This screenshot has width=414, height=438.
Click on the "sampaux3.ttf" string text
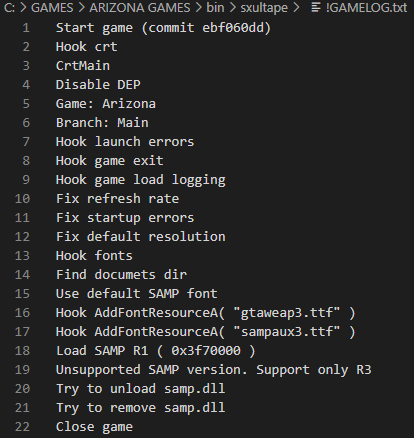pyautogui.click(x=287, y=332)
